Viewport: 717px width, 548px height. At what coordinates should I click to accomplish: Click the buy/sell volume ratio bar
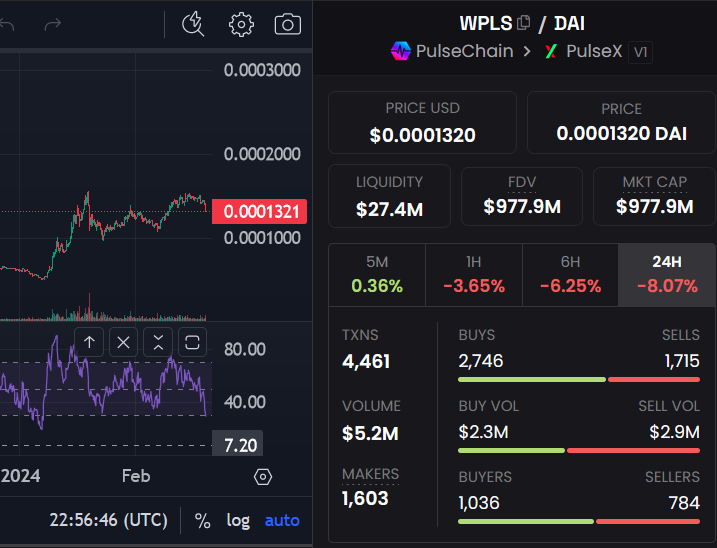[x=579, y=451]
